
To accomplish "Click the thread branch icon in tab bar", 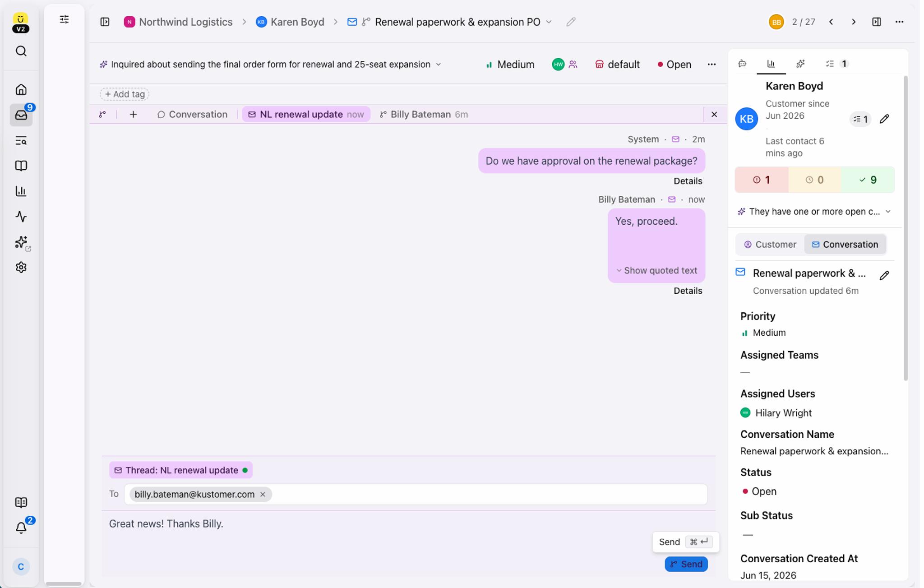I will [x=102, y=115].
